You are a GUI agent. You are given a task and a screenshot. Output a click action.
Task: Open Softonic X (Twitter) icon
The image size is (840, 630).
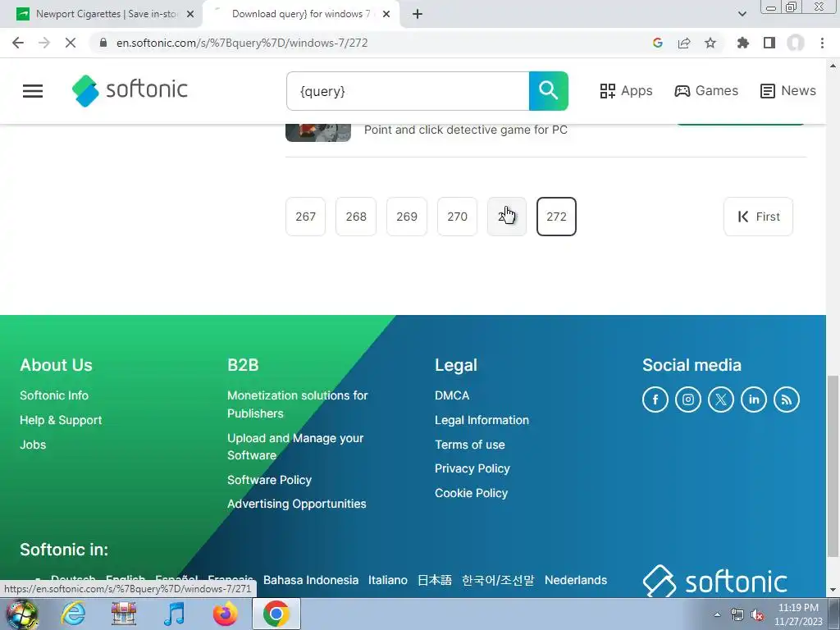pyautogui.click(x=721, y=399)
